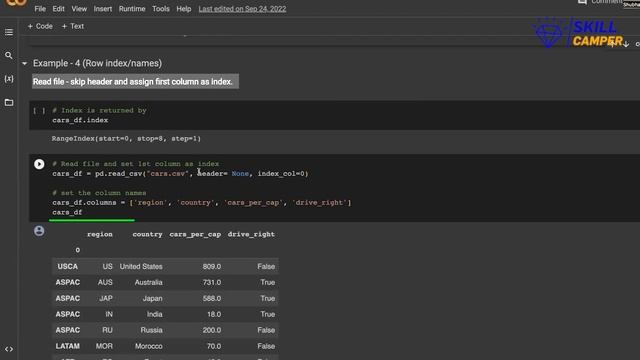Click the Colab logo

[x=16, y=2]
